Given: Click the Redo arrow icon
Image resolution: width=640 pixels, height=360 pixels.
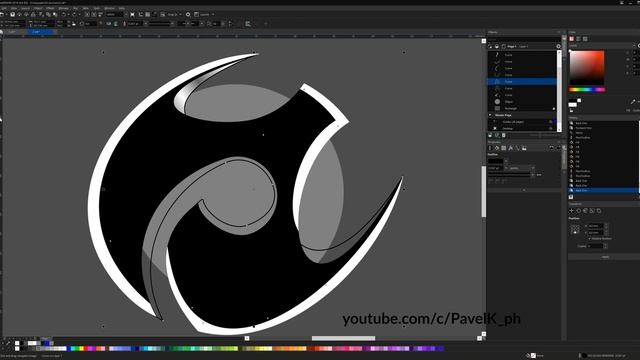Looking at the screenshot, I should 74,14.
